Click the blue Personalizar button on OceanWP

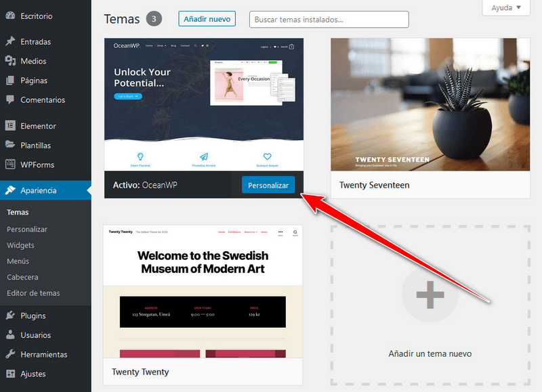[268, 185]
